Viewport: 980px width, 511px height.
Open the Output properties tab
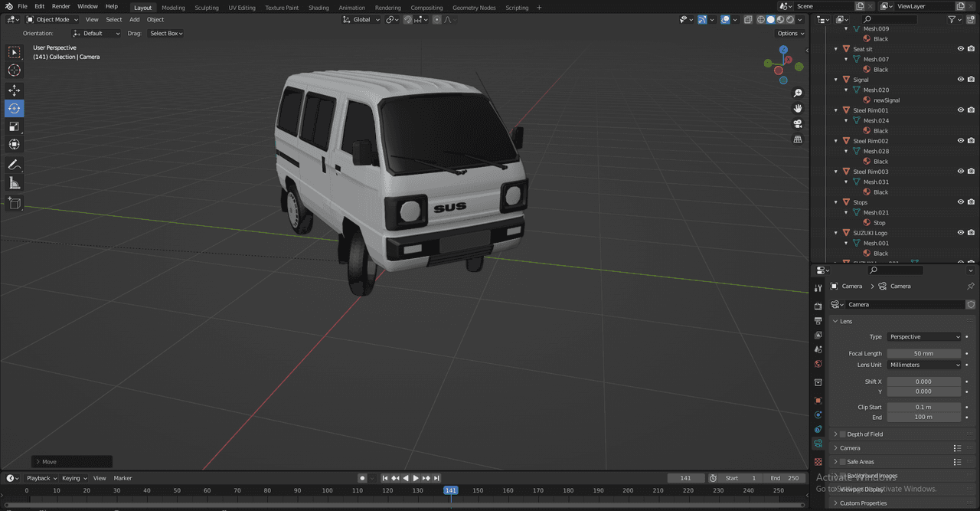(818, 320)
